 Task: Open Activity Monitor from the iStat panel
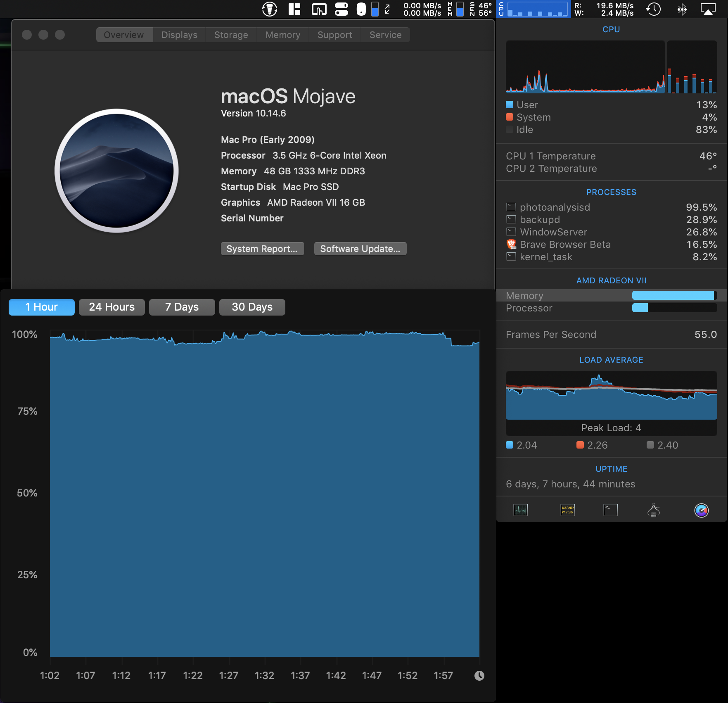point(520,510)
